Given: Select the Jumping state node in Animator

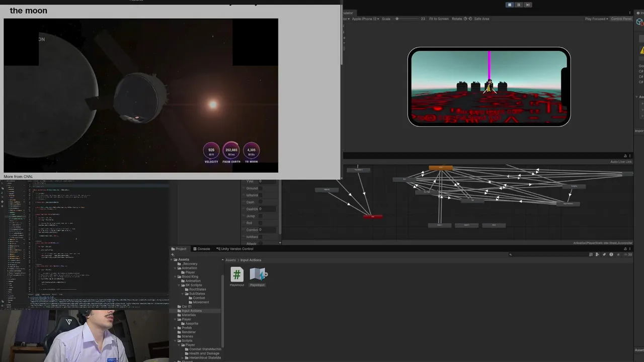Looking at the screenshot, I should (x=574, y=186).
